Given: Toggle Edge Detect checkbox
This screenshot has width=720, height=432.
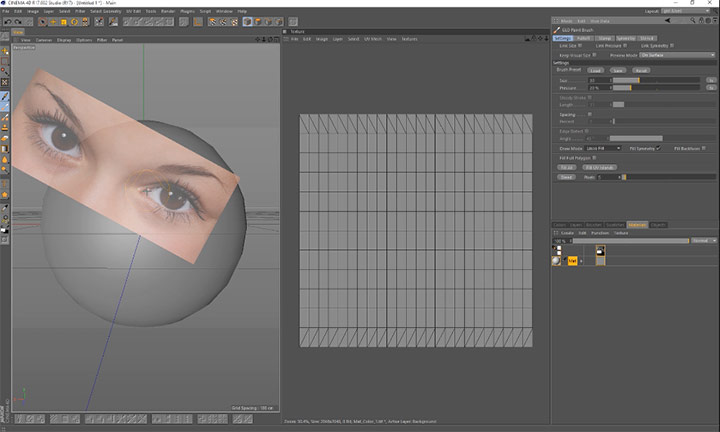Looking at the screenshot, I should tap(586, 131).
